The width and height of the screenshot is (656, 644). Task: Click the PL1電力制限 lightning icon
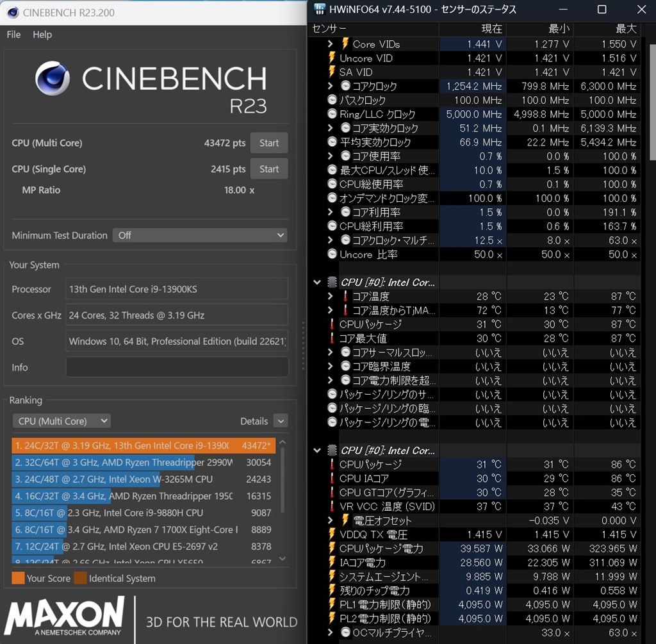tap(332, 604)
